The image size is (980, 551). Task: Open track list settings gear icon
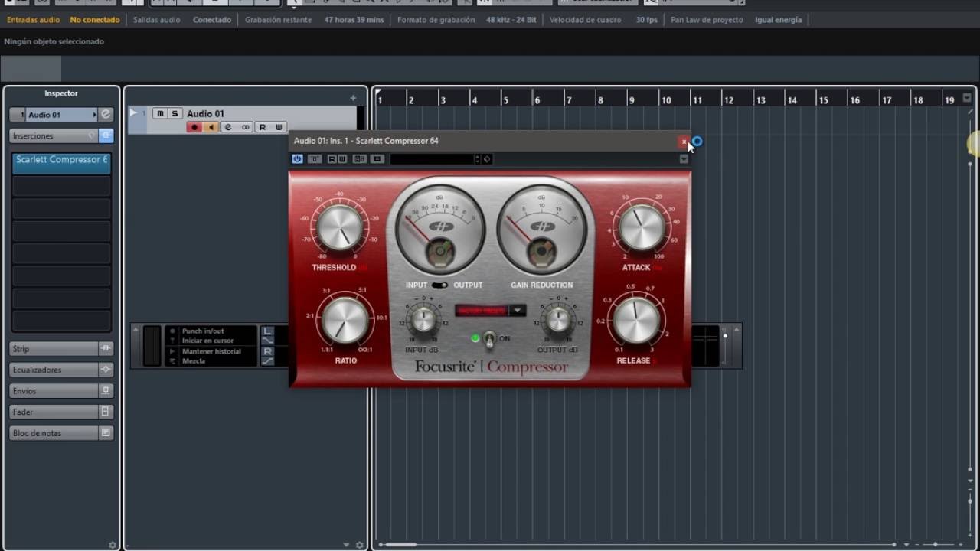[360, 546]
